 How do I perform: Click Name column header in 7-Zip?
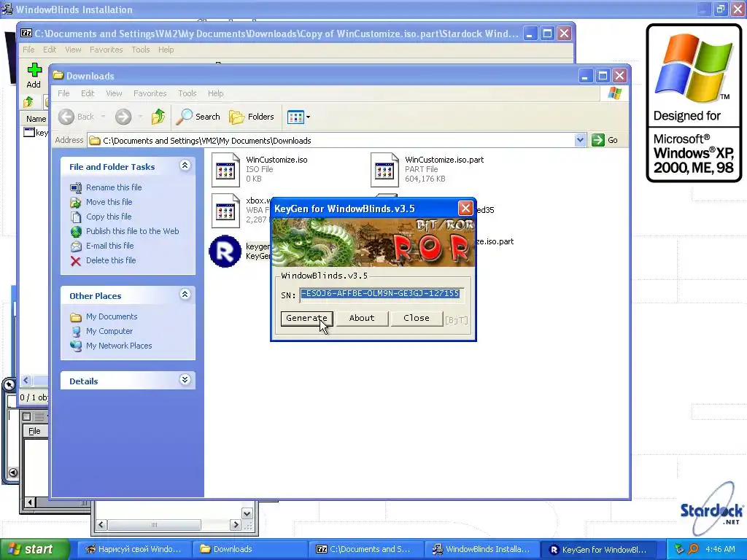35,119
